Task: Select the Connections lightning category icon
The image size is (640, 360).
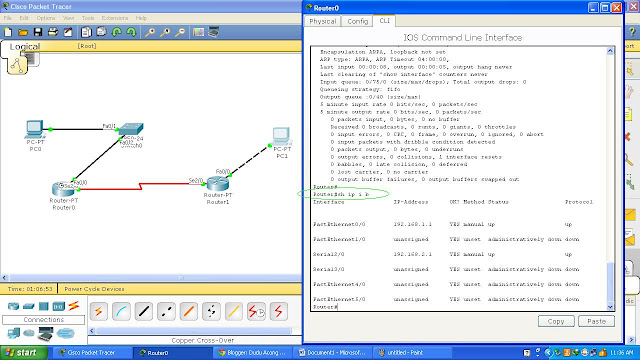Action: point(74,306)
